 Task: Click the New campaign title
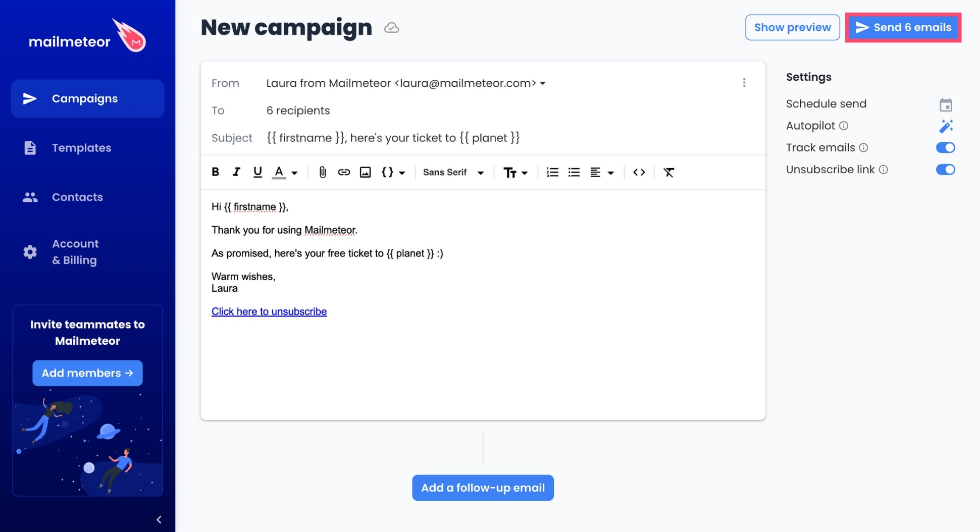point(286,27)
